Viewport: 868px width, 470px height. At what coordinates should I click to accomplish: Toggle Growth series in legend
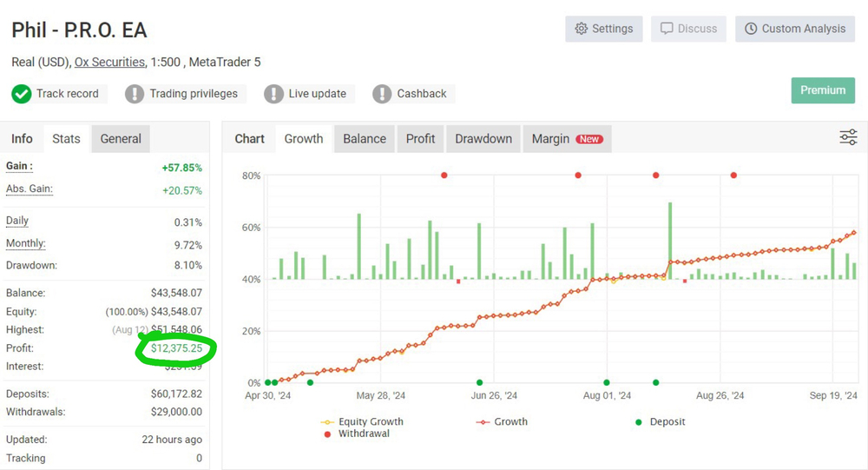[x=502, y=421]
